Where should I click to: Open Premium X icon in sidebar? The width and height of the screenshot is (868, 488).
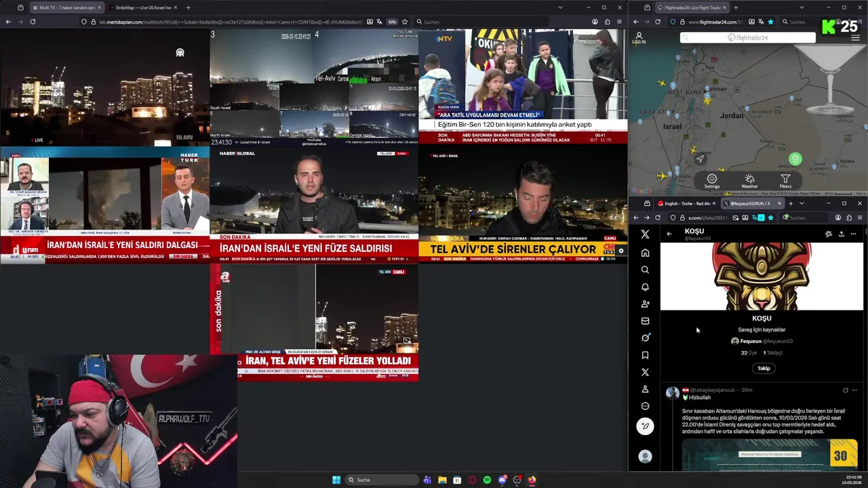tap(645, 372)
